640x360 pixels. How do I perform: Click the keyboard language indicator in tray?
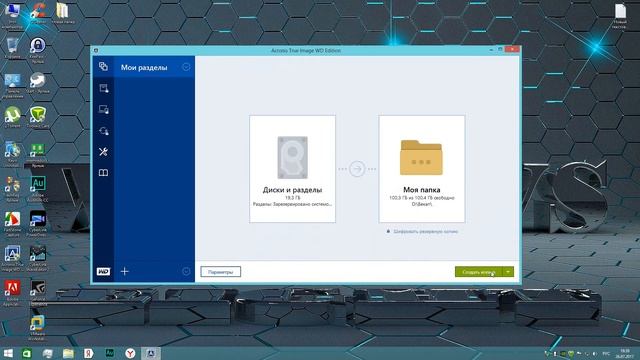(x=606, y=353)
